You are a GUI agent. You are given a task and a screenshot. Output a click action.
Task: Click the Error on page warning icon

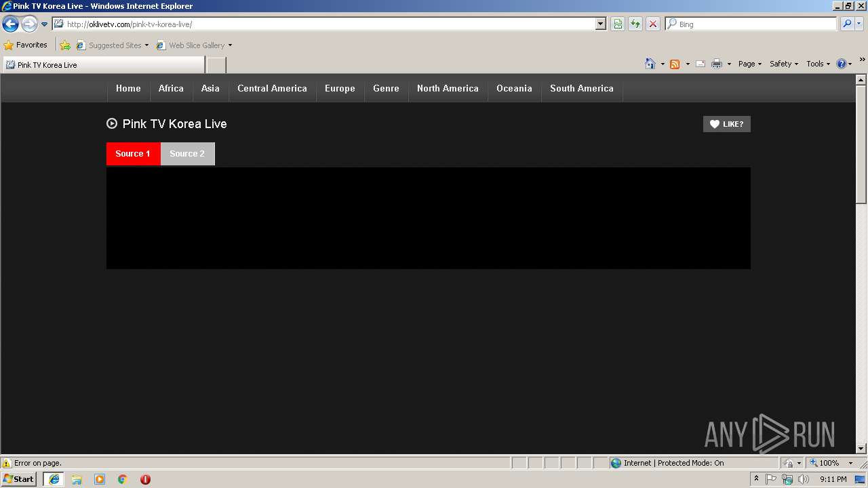pos(7,464)
